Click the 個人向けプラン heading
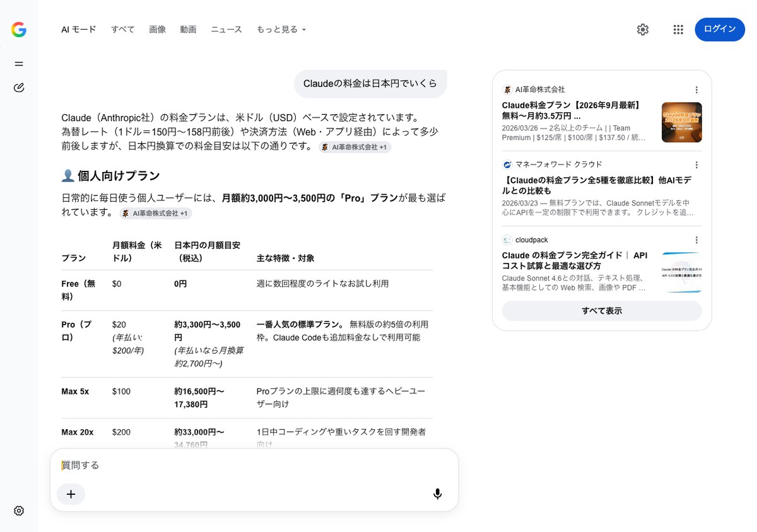Screen dimensions: 757x532 point(111,176)
